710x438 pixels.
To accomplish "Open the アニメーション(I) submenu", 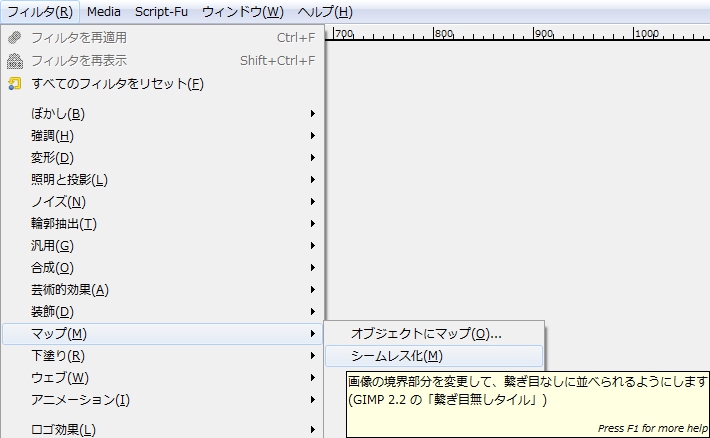I will pyautogui.click(x=162, y=399).
